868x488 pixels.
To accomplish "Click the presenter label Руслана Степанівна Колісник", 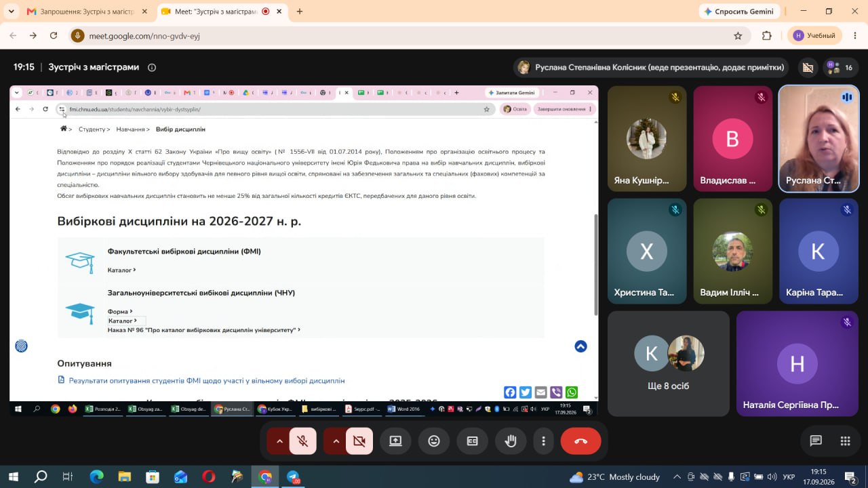I will (x=651, y=67).
